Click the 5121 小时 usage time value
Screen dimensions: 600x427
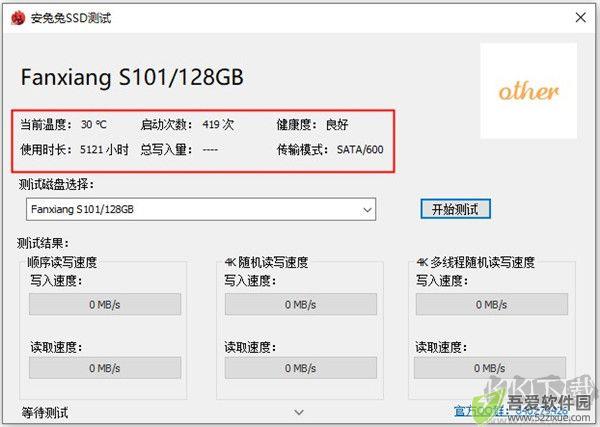(x=104, y=149)
